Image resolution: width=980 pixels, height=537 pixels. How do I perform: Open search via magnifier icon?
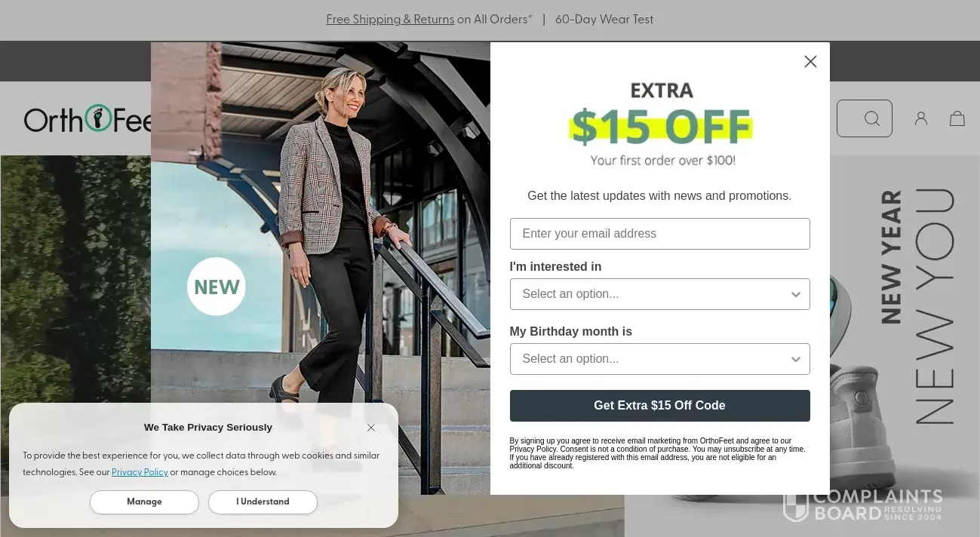pos(872,118)
